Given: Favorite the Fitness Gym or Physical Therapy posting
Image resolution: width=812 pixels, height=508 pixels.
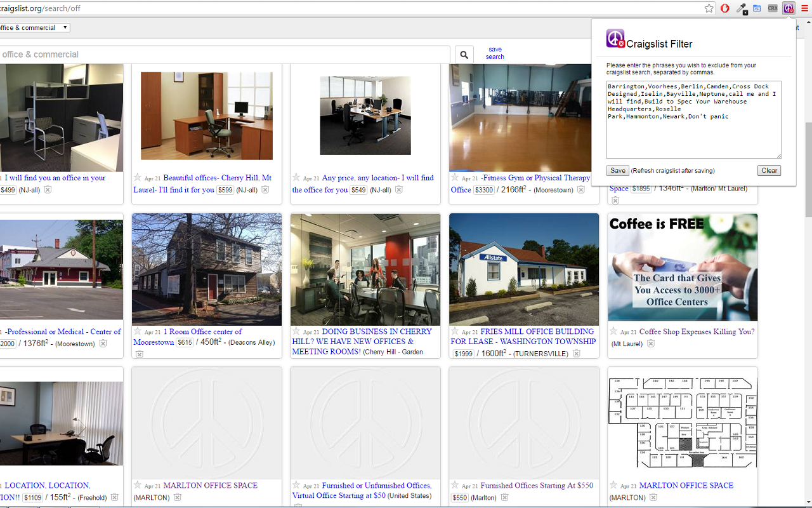Looking at the screenshot, I should tap(455, 177).
